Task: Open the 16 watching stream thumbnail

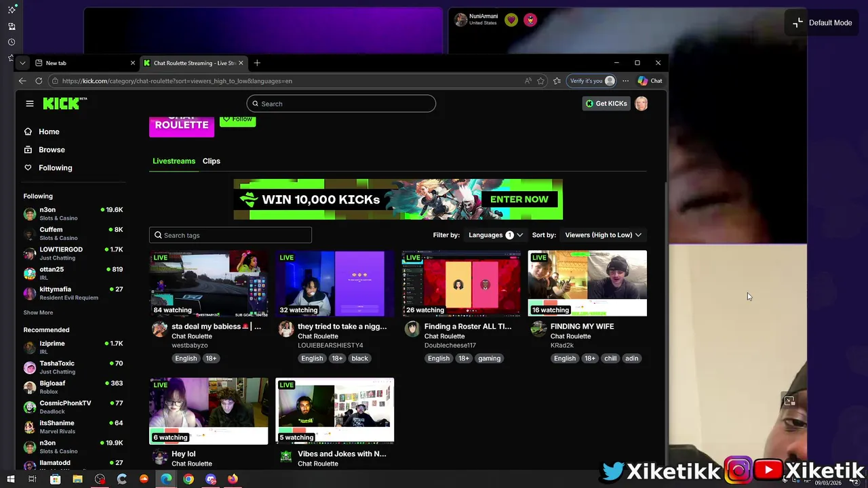Action: coord(587,283)
